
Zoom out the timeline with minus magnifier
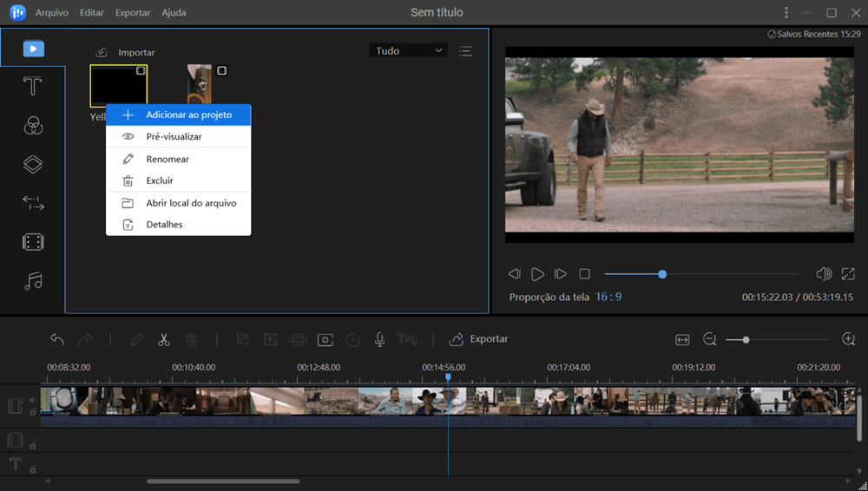pyautogui.click(x=710, y=339)
